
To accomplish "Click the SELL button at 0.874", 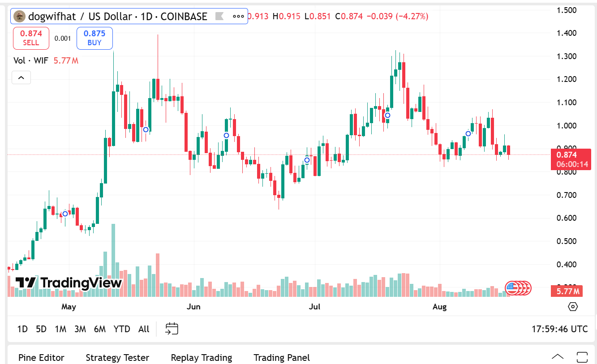I will (x=31, y=38).
